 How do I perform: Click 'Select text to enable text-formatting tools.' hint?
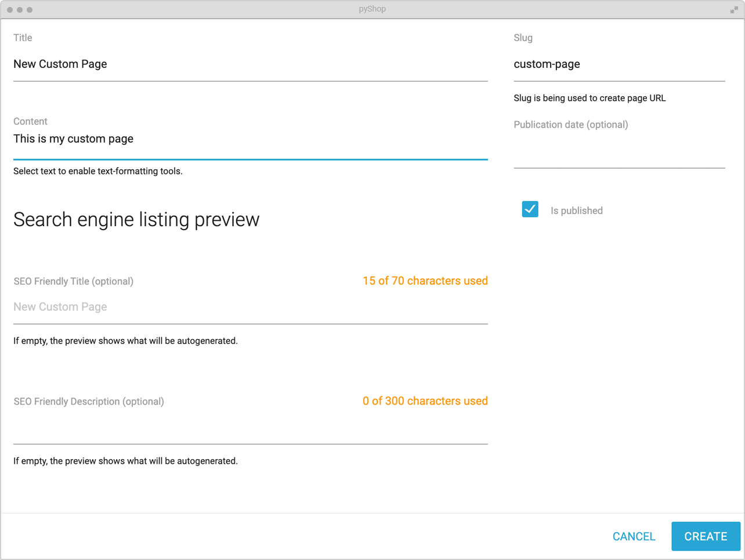(x=98, y=171)
